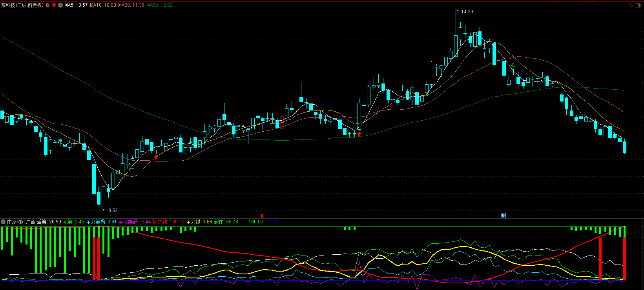Click the 庄家和散户合 indicator name
This screenshot has width=644, height=290.
[x=21, y=222]
